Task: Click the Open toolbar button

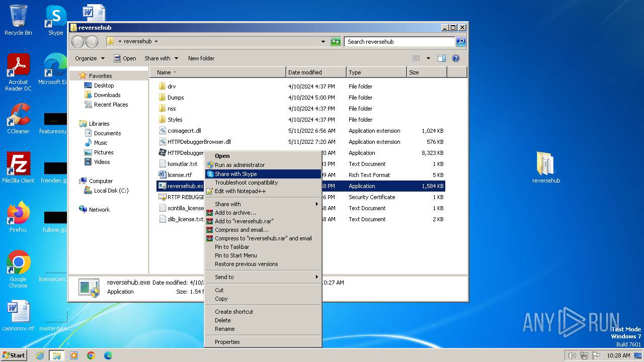Action: (125, 58)
